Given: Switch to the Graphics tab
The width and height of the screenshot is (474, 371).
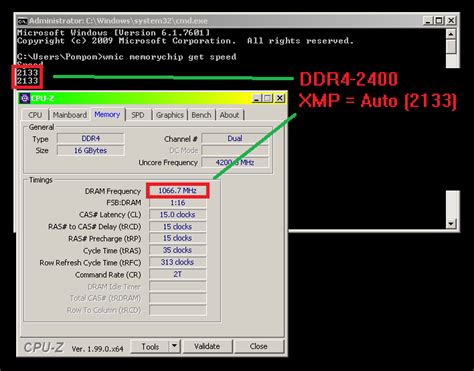Looking at the screenshot, I should 170,115.
